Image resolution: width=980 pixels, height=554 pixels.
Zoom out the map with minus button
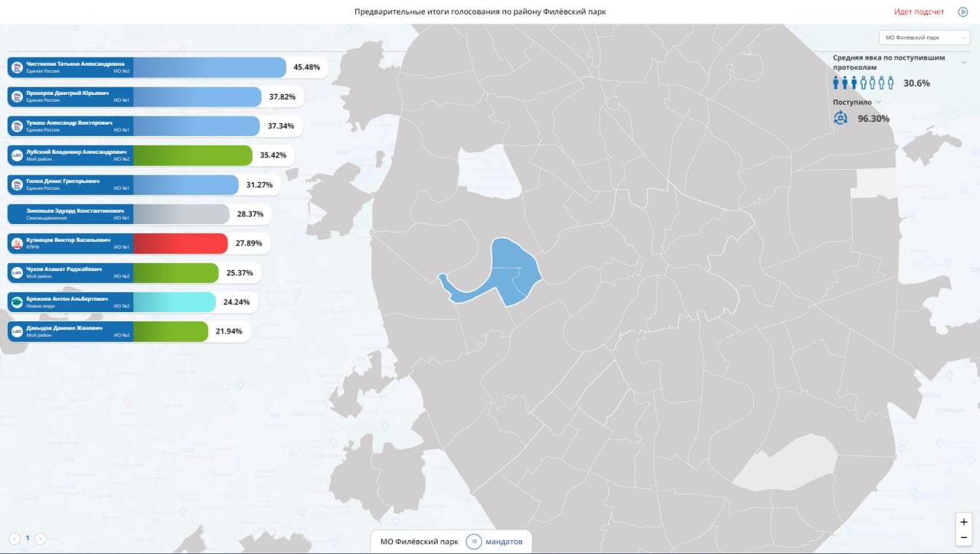(x=964, y=537)
